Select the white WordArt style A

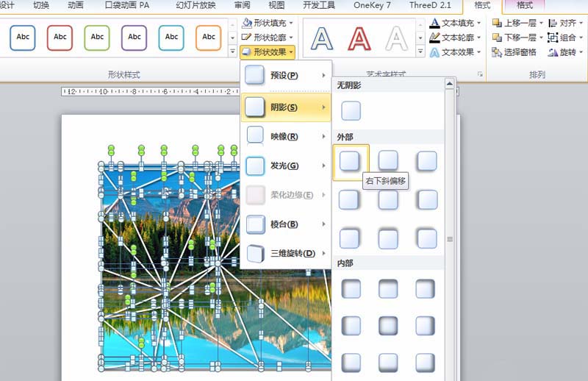click(x=396, y=39)
